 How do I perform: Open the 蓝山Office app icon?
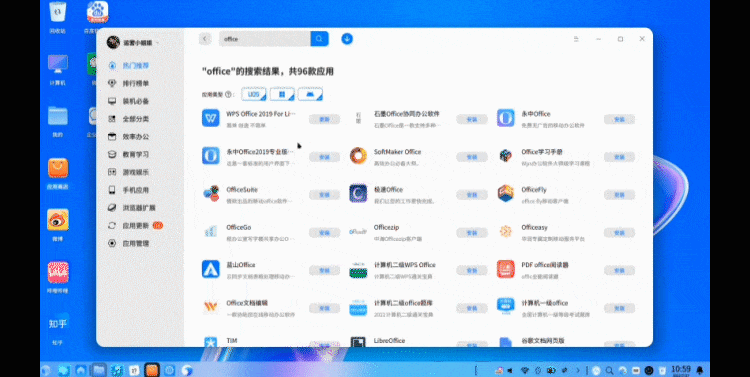pos(210,269)
